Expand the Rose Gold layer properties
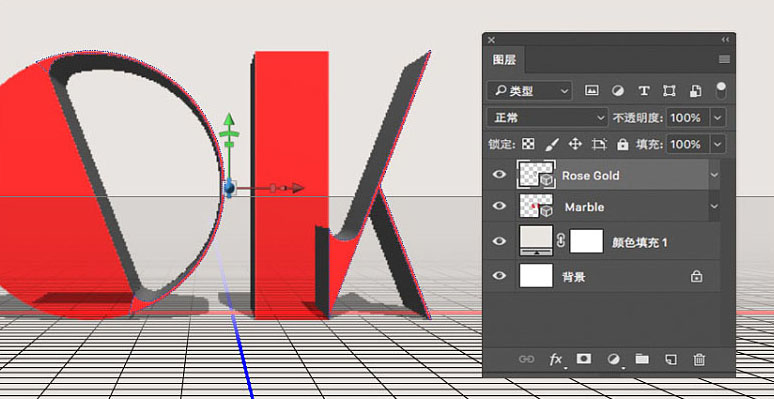This screenshot has height=399, width=774. pos(714,175)
